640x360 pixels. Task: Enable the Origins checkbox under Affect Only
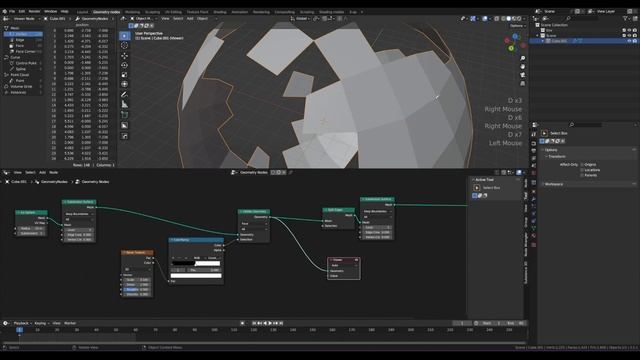tap(582, 164)
